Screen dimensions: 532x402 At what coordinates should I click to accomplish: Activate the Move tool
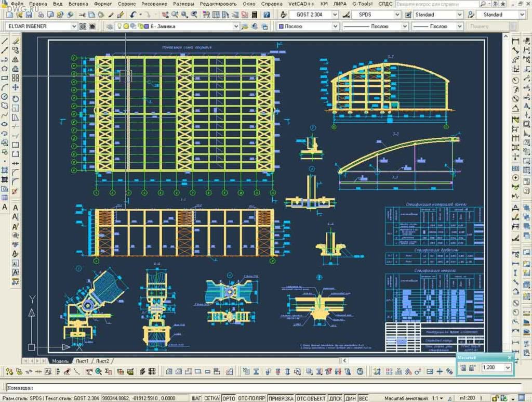pyautogui.click(x=16, y=87)
